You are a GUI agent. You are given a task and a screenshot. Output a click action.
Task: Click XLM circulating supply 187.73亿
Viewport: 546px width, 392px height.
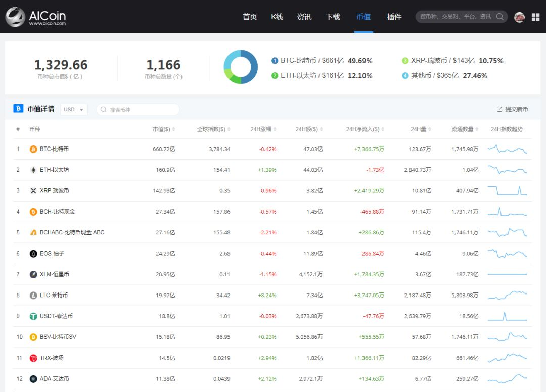pyautogui.click(x=467, y=274)
